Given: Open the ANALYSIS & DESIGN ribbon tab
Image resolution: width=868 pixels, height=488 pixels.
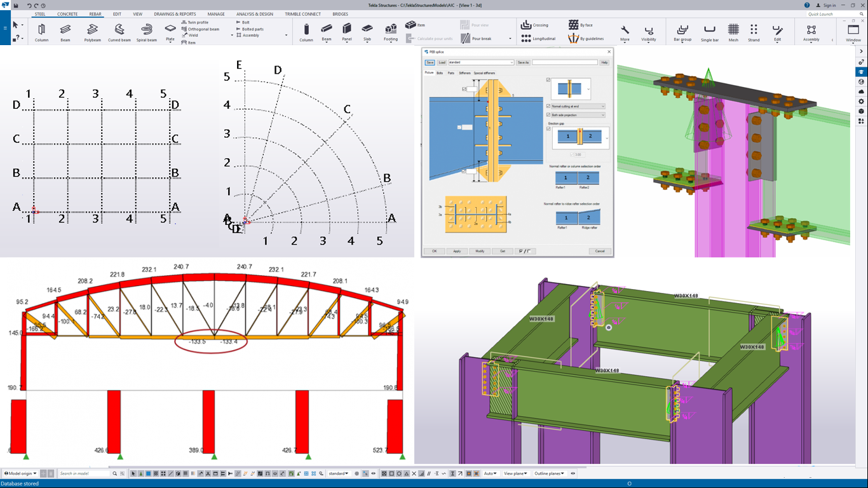Looking at the screenshot, I should [x=254, y=14].
